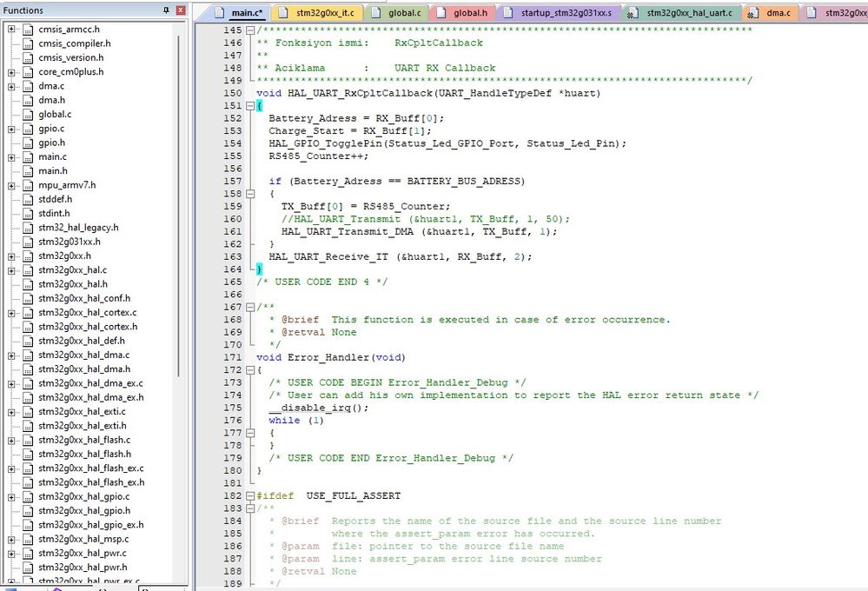Select stm32g0xx_hal_dma_ex.h in tree
Screen dimensions: 868x591
(90, 398)
